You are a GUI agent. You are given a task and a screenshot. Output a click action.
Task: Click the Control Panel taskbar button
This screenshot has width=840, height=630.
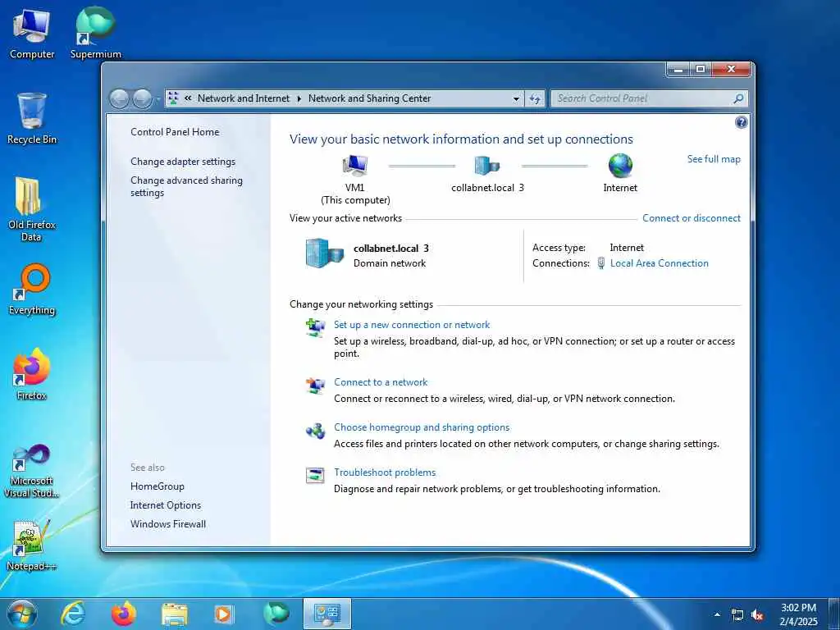(x=326, y=614)
